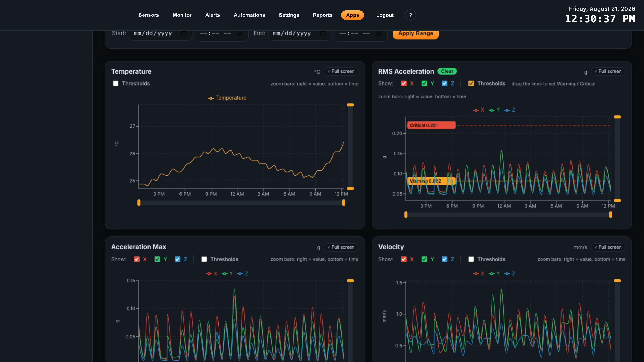
Task: Click top handle of Temperature value zoom bar
Action: 350,105
